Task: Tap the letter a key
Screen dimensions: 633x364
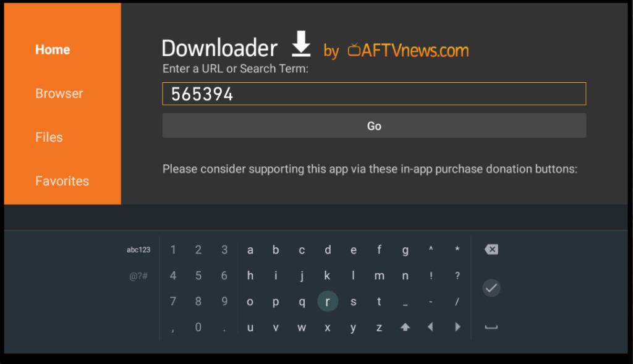Action: click(250, 250)
